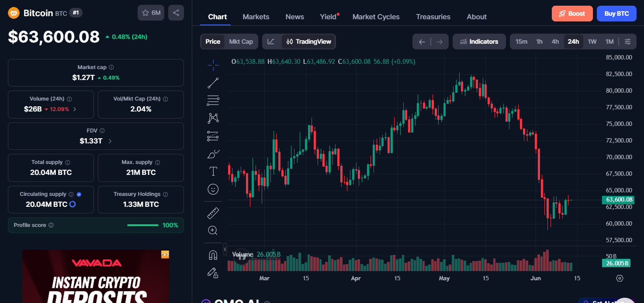Open chart axis settings gear icon
Screen dimensions: 644x303
pyautogui.click(x=620, y=278)
